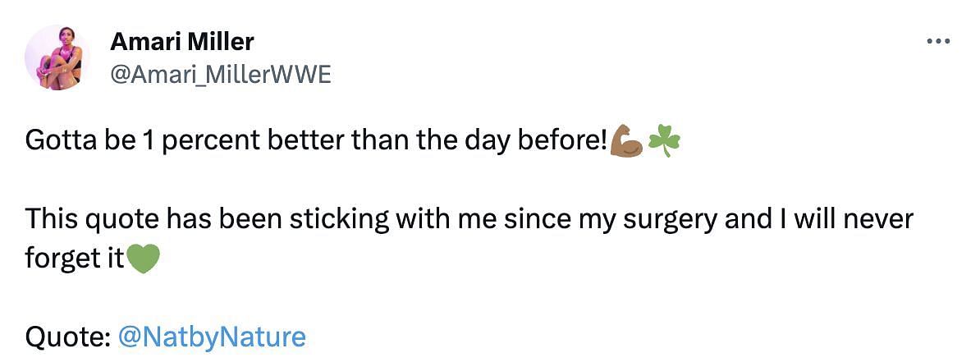Click the green heart emoji
This screenshot has height=362, width=980.
(x=141, y=259)
